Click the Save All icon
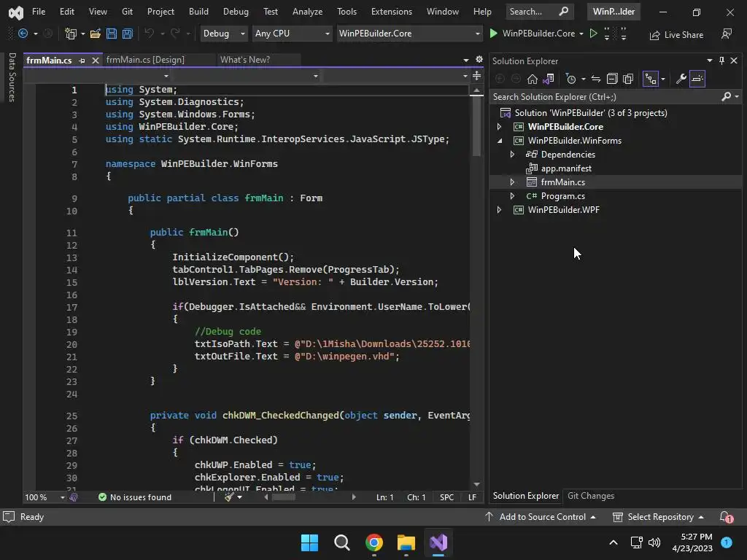747x560 pixels. click(127, 34)
